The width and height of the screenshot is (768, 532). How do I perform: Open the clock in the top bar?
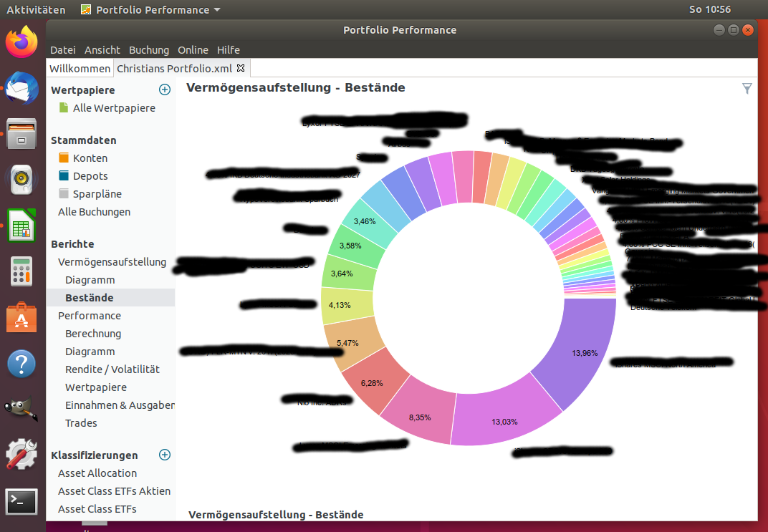[710, 9]
